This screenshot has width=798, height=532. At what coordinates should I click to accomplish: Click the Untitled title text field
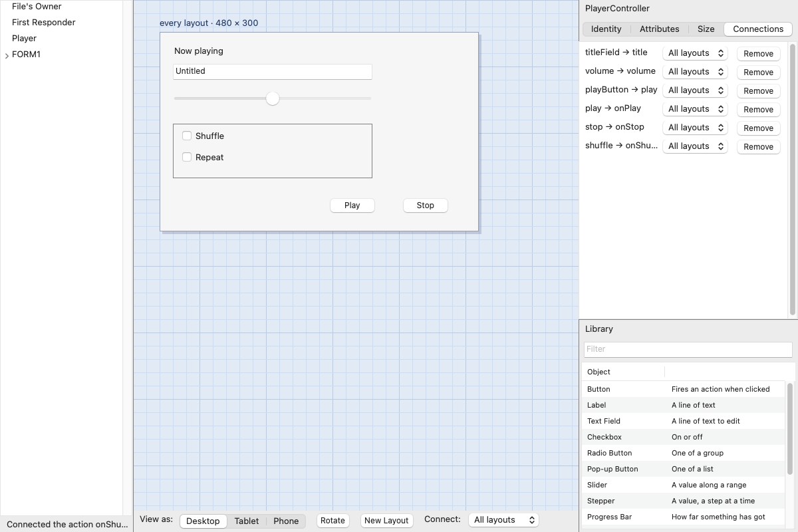point(273,71)
